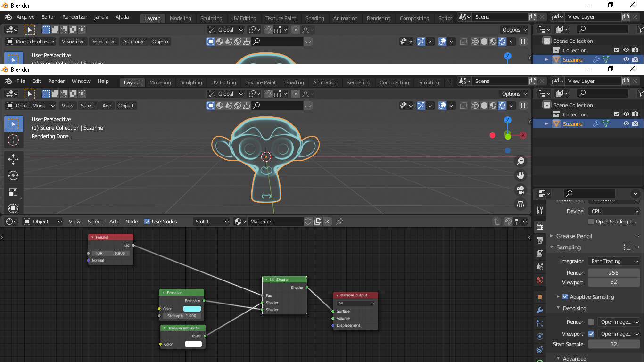Switch to solid viewport shading in front window

(x=484, y=106)
